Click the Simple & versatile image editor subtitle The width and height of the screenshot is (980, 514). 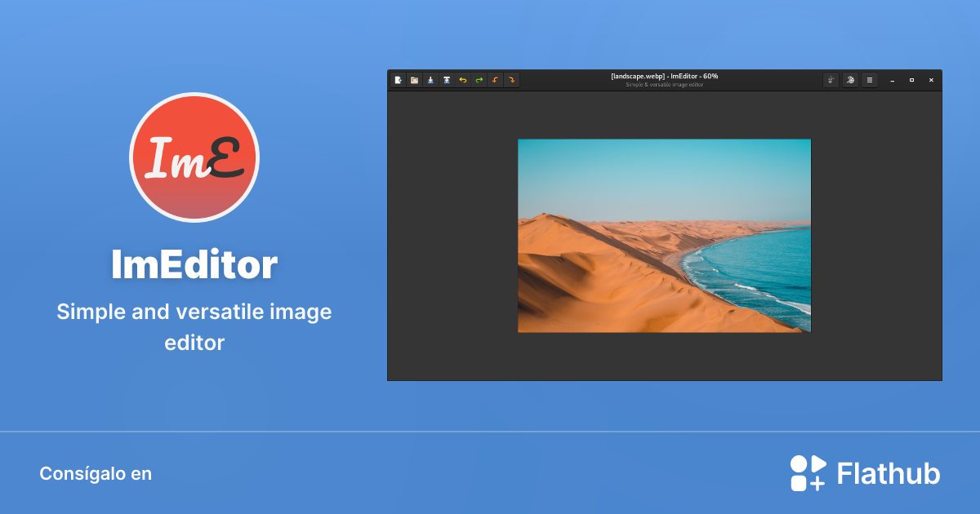point(665,83)
